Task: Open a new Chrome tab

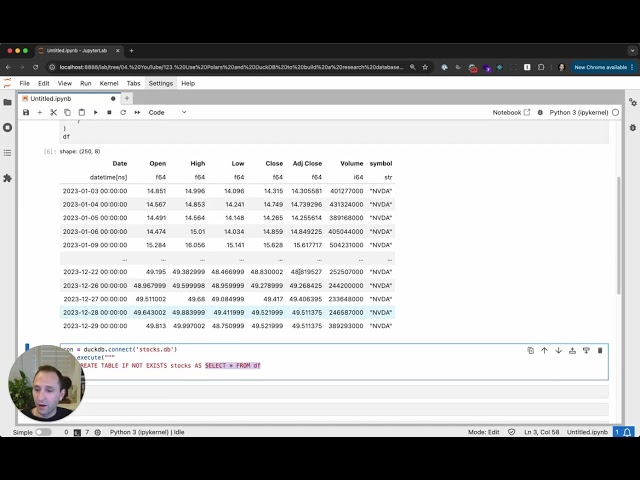Action: 131,51
